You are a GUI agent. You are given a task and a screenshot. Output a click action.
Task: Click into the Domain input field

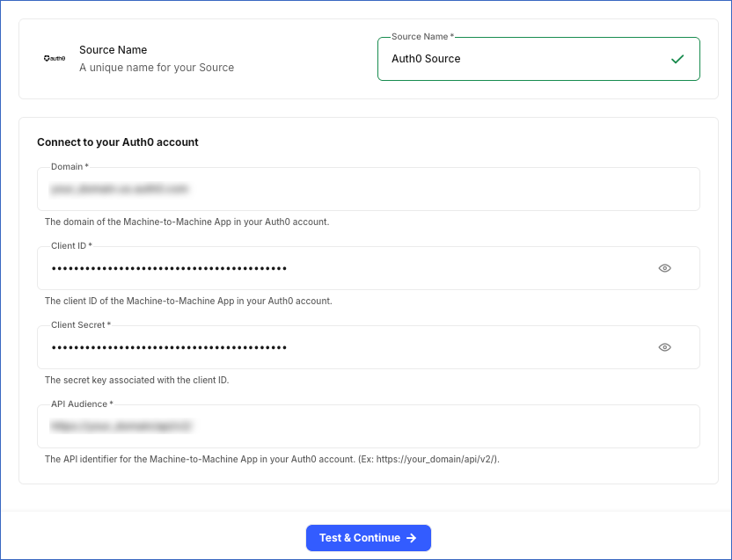click(369, 189)
